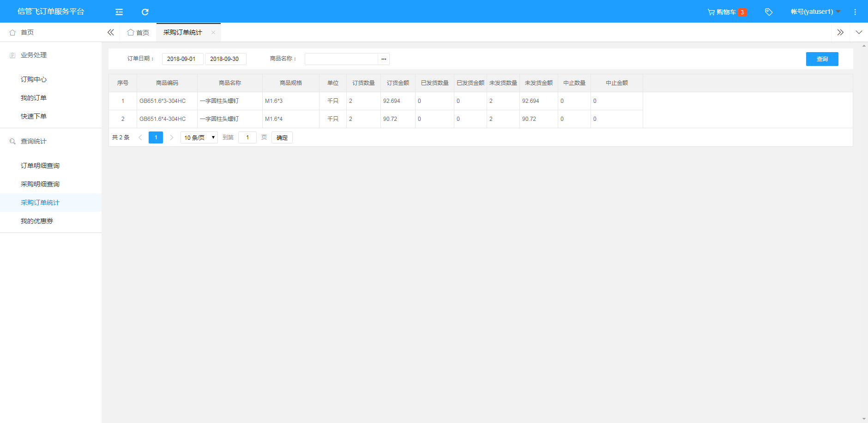Screen dimensions: 868x423
Task: Collapse the 业务处理 menu group
Action: click(x=34, y=55)
